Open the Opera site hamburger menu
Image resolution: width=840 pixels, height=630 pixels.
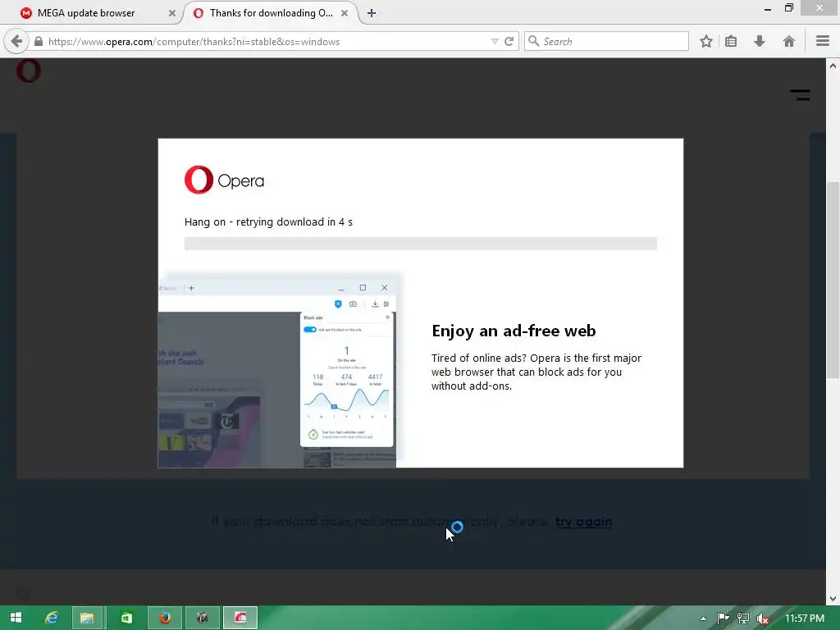800,95
